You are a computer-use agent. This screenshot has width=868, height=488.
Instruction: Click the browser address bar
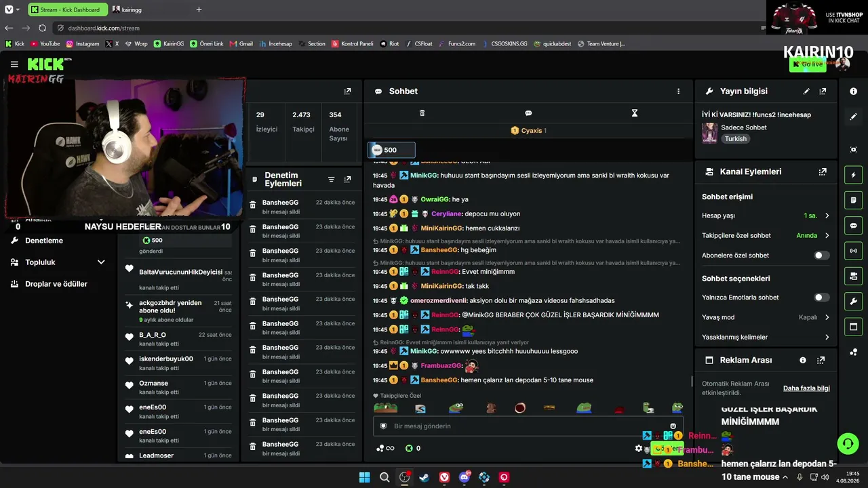point(407,28)
